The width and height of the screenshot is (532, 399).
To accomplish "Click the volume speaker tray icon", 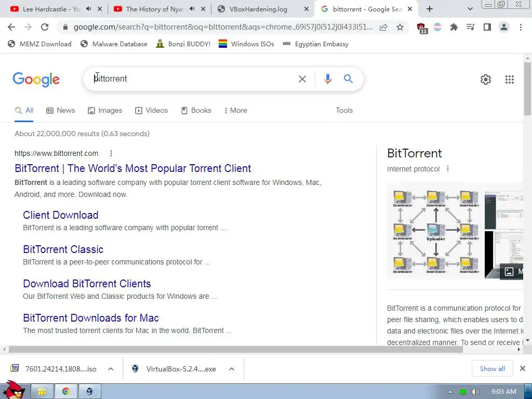I will (475, 392).
